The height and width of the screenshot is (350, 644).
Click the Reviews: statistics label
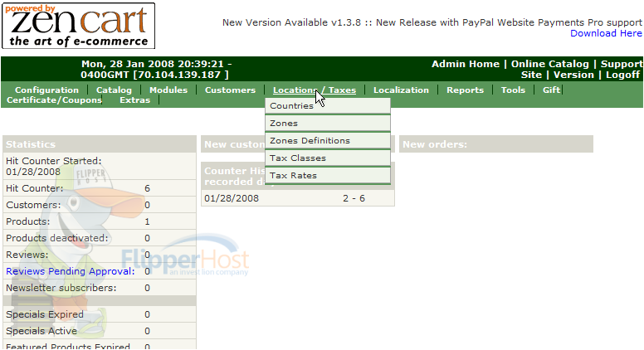(27, 255)
